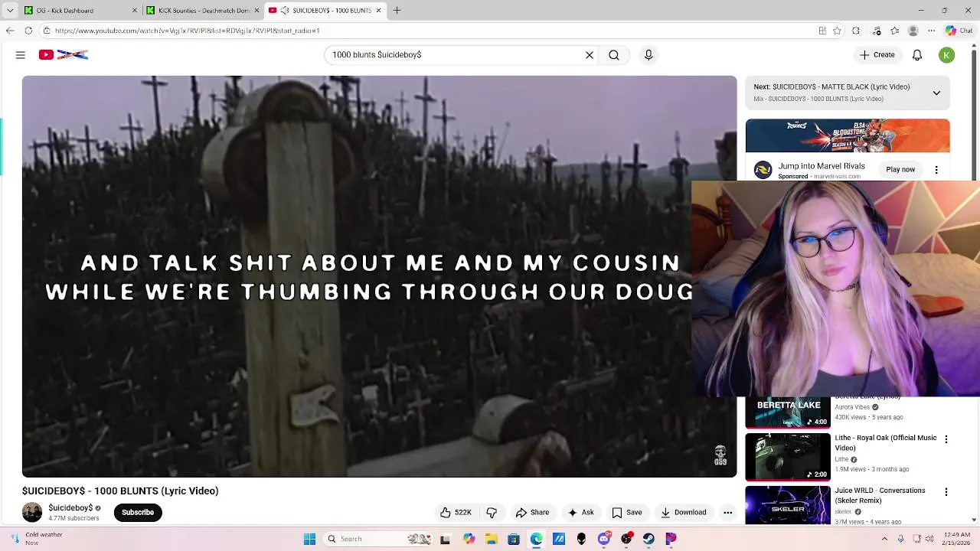This screenshot has height=551, width=980.
Task: Bookmark this page with the star icon
Action: [x=837, y=31]
